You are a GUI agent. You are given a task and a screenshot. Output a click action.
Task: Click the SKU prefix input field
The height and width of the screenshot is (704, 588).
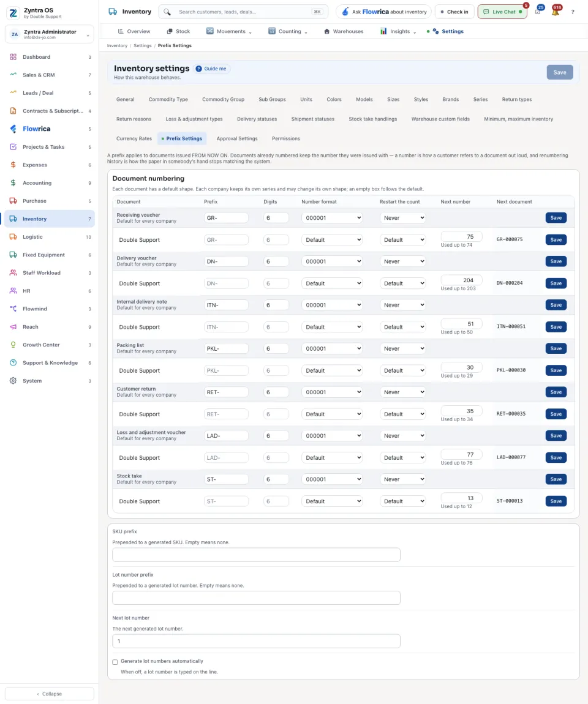click(256, 555)
